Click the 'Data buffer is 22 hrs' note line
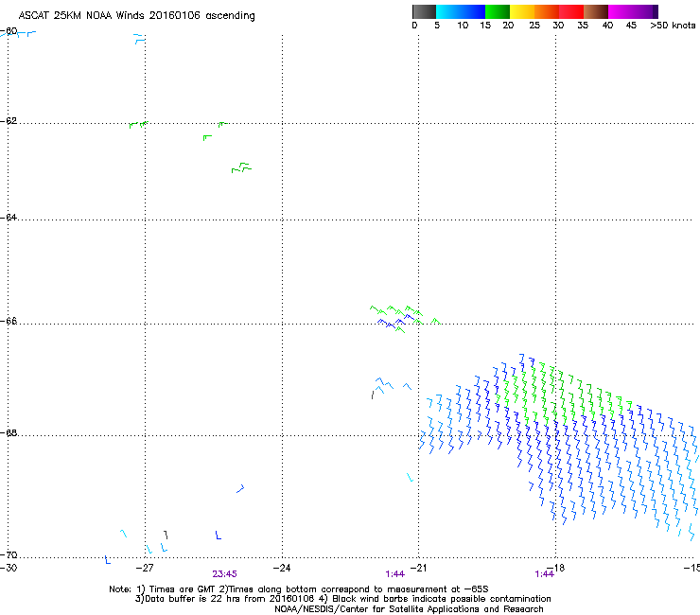The height and width of the screenshot is (615, 700). click(342, 599)
